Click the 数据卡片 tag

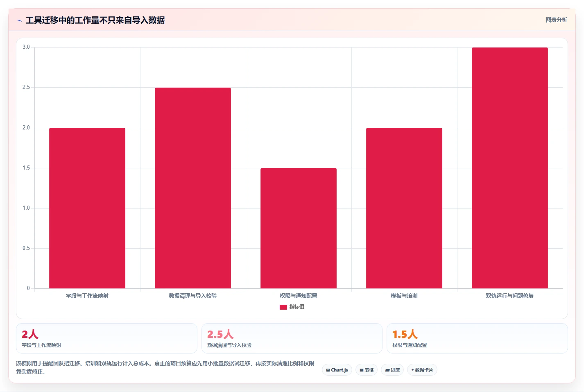422,370
